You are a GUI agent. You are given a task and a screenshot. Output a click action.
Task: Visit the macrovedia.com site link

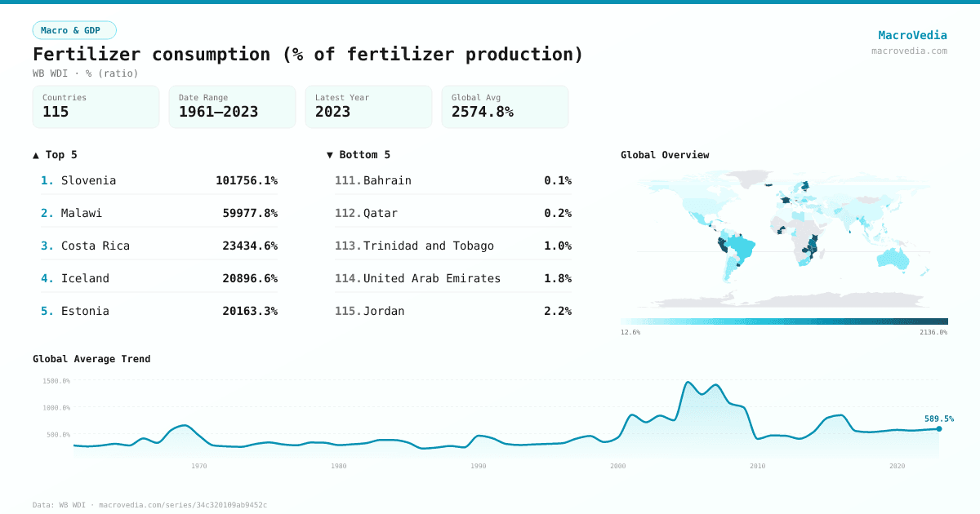[909, 51]
